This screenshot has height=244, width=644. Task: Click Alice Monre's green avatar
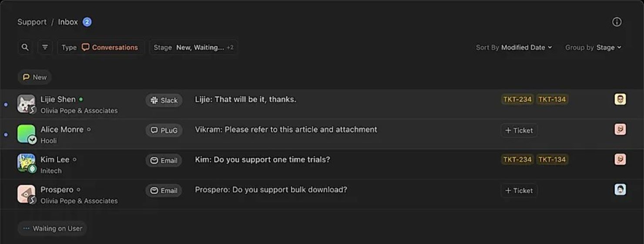pos(26,134)
